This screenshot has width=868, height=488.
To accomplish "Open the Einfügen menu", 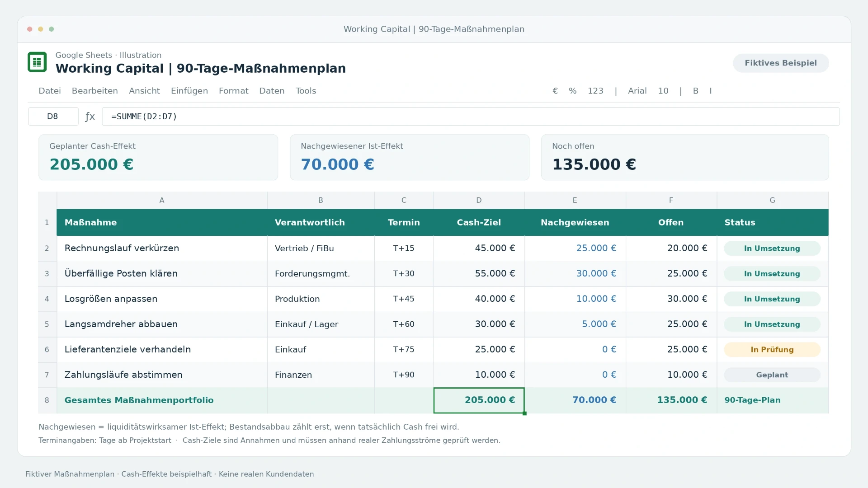I will click(189, 91).
